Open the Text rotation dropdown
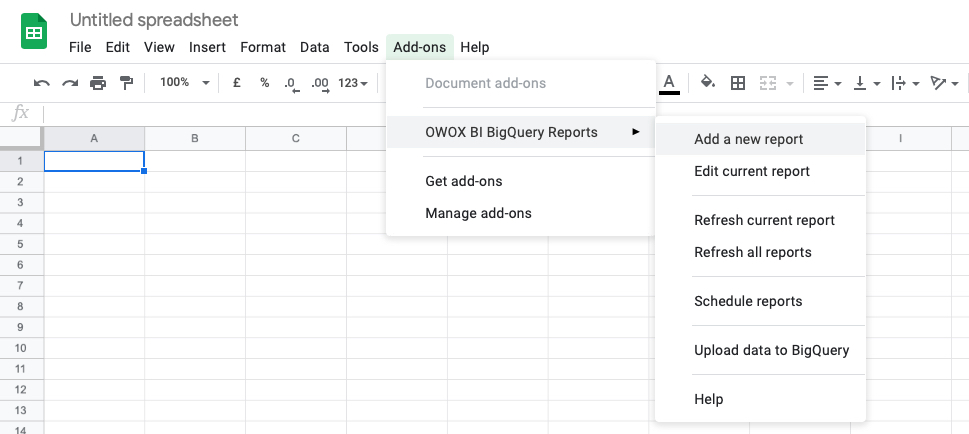This screenshot has width=969, height=434. click(x=945, y=83)
